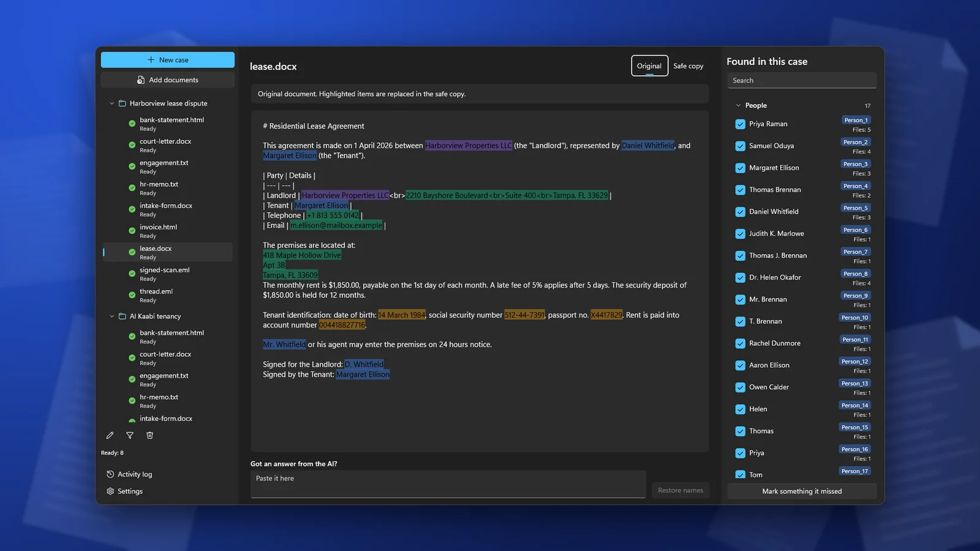
Task: Click status icon of hr-memo.txt in Harborview
Action: click(132, 188)
